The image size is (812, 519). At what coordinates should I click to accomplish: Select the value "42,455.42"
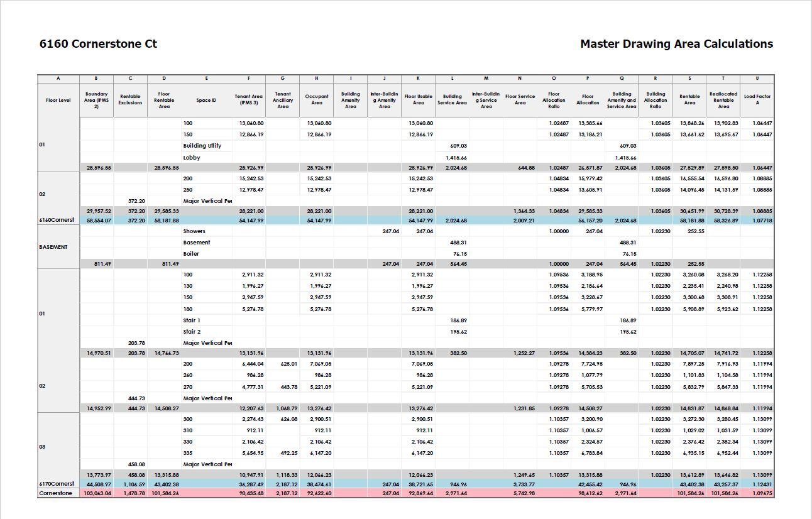590,484
